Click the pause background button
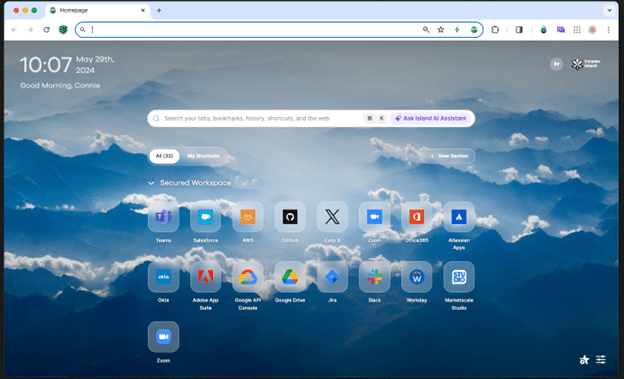The height and width of the screenshot is (379, 624). (x=556, y=64)
